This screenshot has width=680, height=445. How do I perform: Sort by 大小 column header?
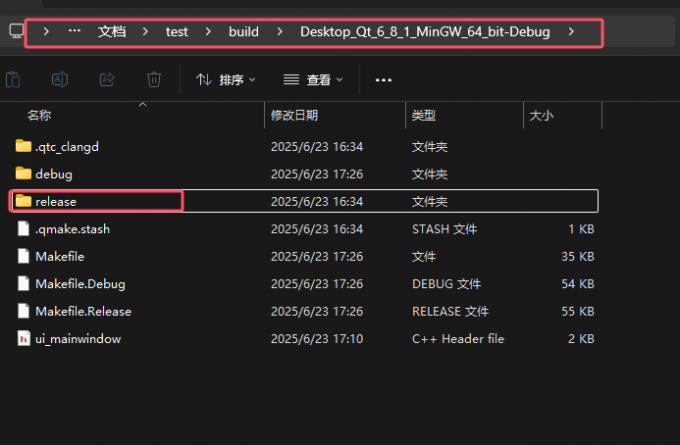541,115
